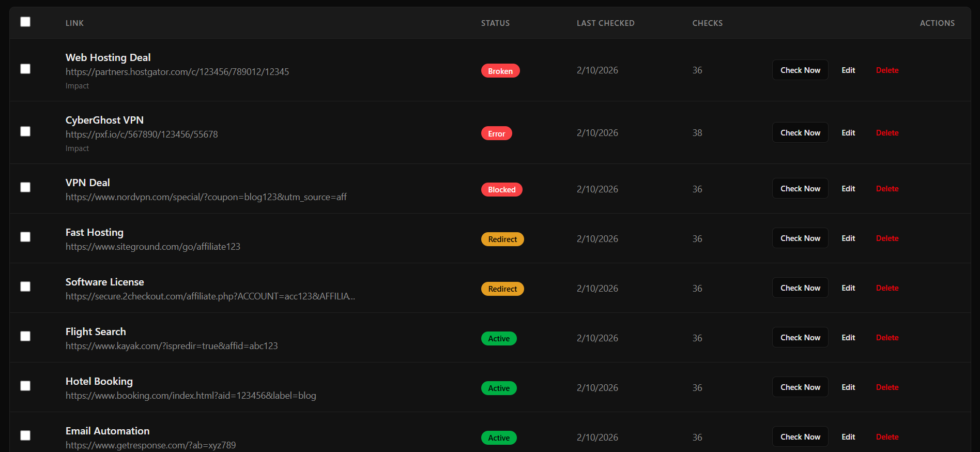Edit the CyberGhost VPN link

tap(848, 133)
